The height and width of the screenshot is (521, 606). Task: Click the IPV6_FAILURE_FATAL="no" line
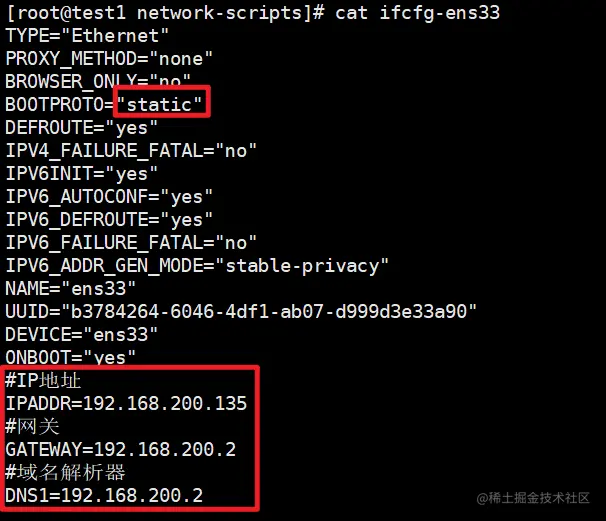pyautogui.click(x=131, y=243)
